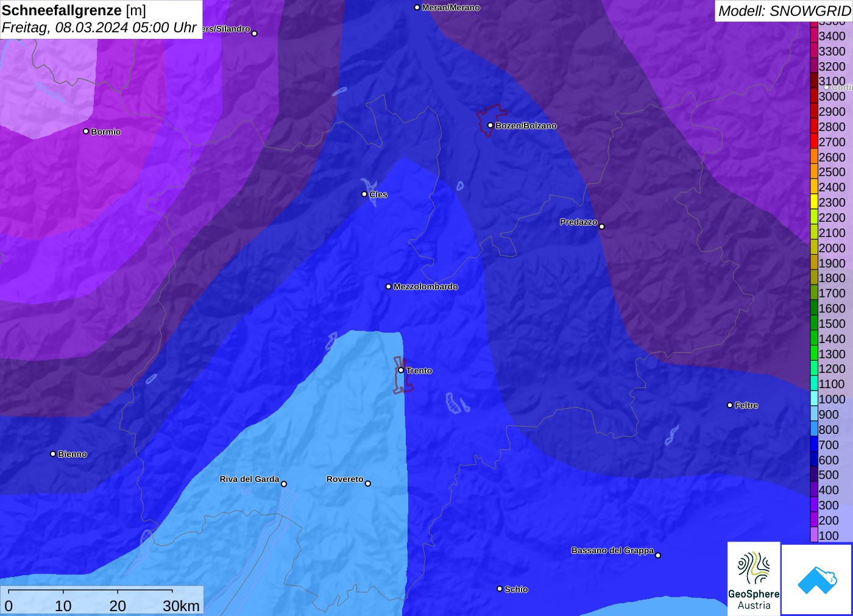This screenshot has width=853, height=616.
Task: Click the 300 legend value
Action: 829,505
